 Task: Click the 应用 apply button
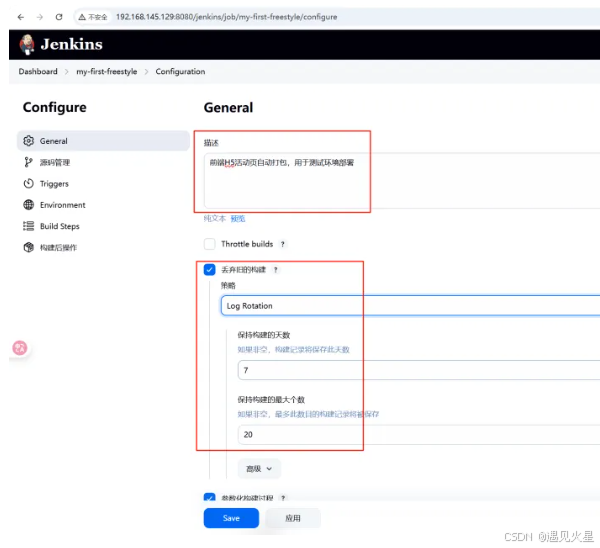[293, 518]
